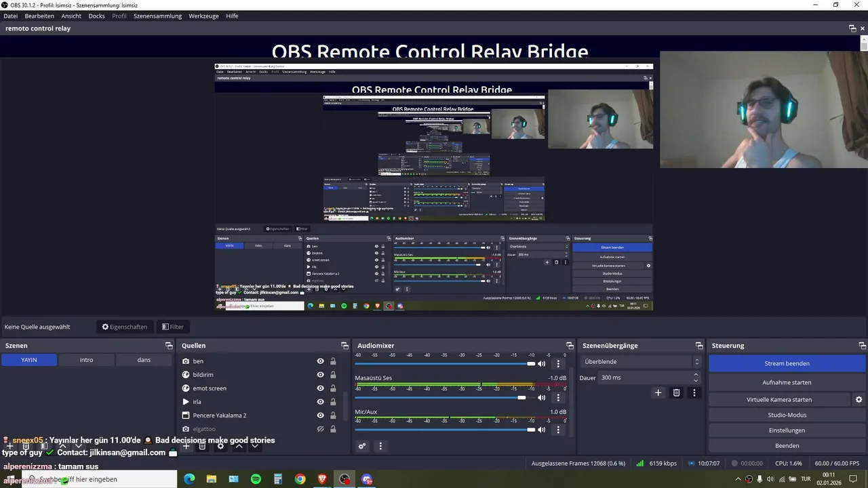Enable Studio-Modus
This screenshot has width=868, height=488.
(x=787, y=415)
